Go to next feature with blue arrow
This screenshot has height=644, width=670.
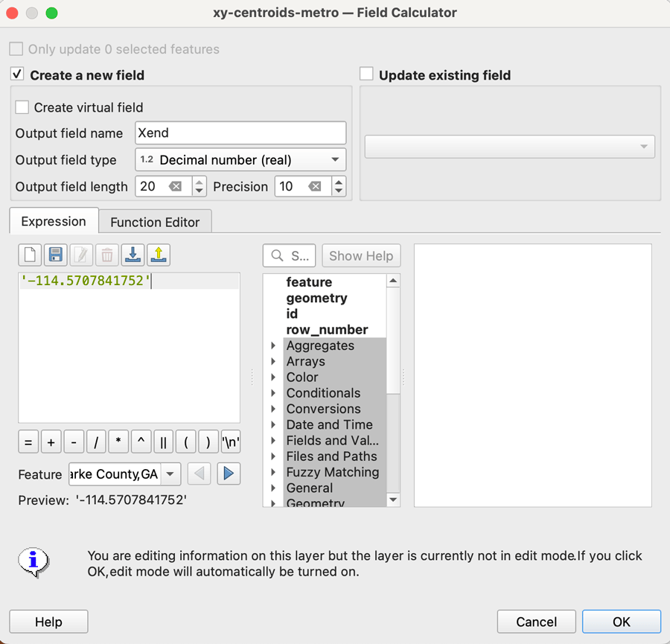click(229, 474)
